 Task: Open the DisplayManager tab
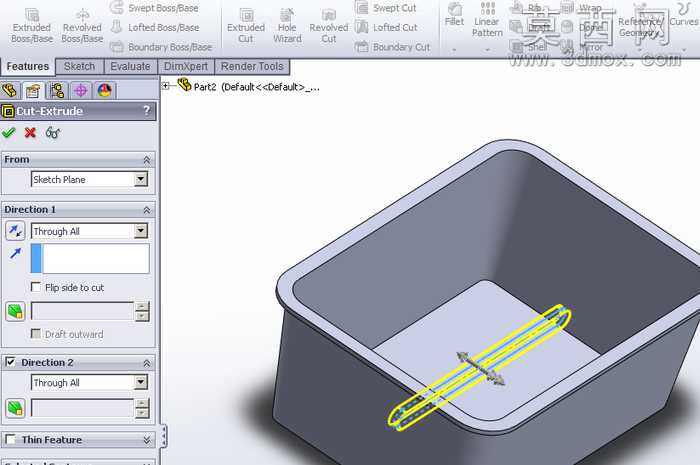click(104, 91)
